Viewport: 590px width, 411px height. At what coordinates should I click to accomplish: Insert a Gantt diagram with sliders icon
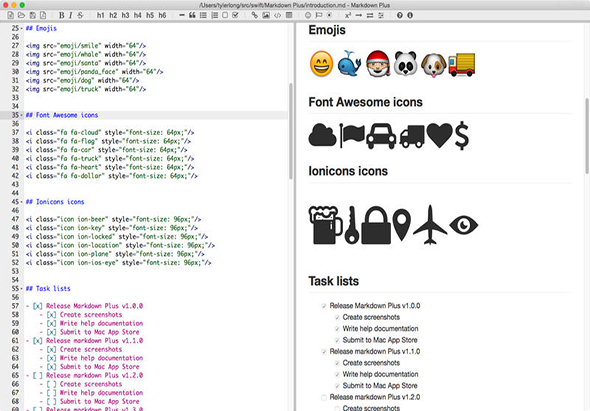tap(381, 15)
